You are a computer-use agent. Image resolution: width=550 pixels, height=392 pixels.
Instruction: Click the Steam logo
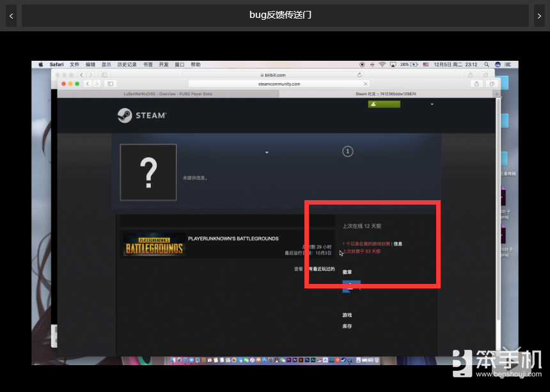click(142, 115)
